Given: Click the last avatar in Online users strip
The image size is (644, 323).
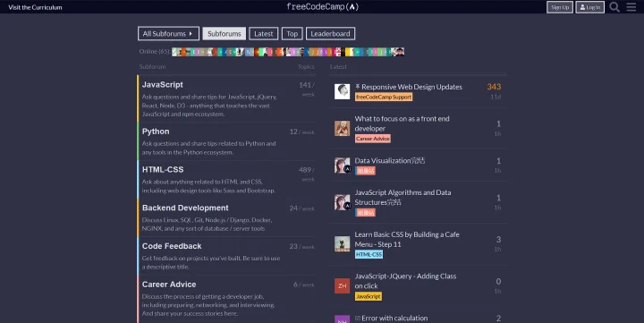Looking at the screenshot, I should (x=400, y=52).
